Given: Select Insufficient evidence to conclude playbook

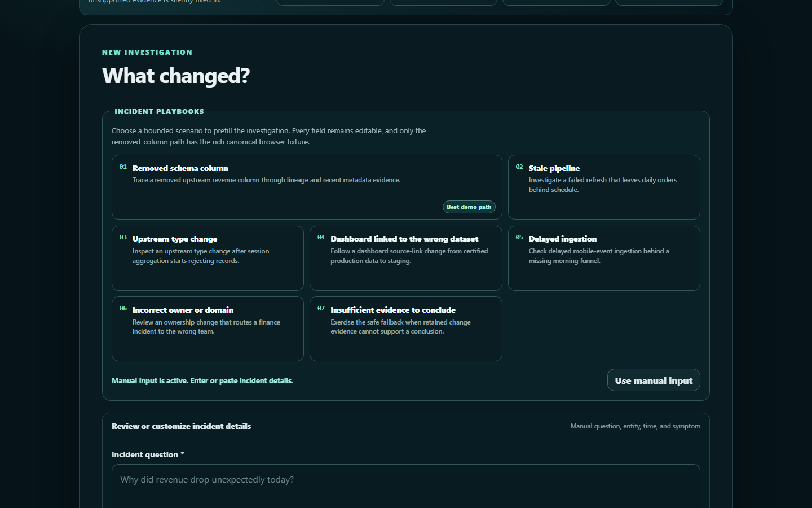Looking at the screenshot, I should [406, 329].
